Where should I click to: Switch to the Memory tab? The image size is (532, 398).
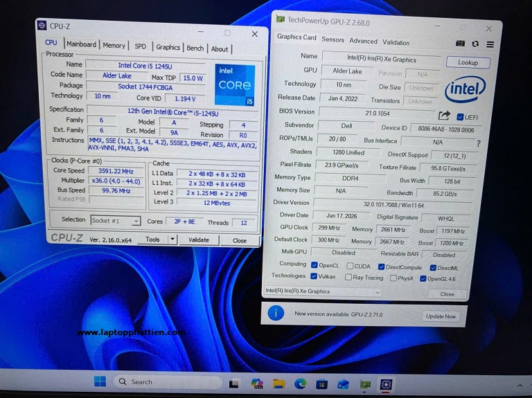pyautogui.click(x=114, y=46)
